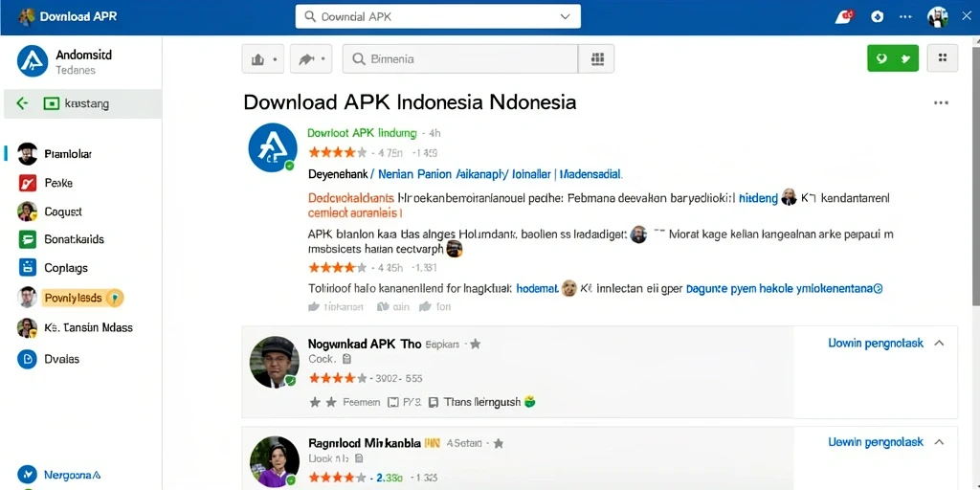Click the red Peake icon
The width and height of the screenshot is (980, 490).
pos(28,183)
